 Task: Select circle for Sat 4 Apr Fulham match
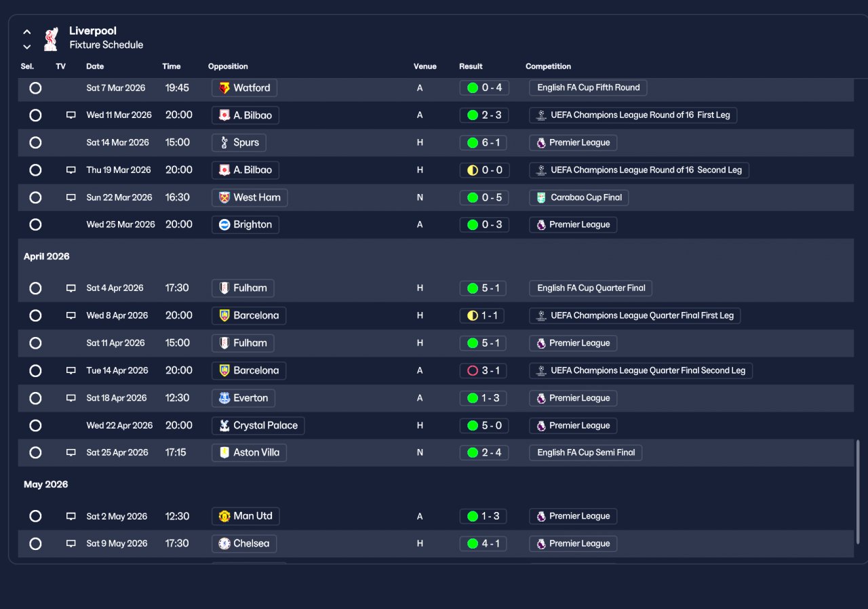tap(35, 288)
